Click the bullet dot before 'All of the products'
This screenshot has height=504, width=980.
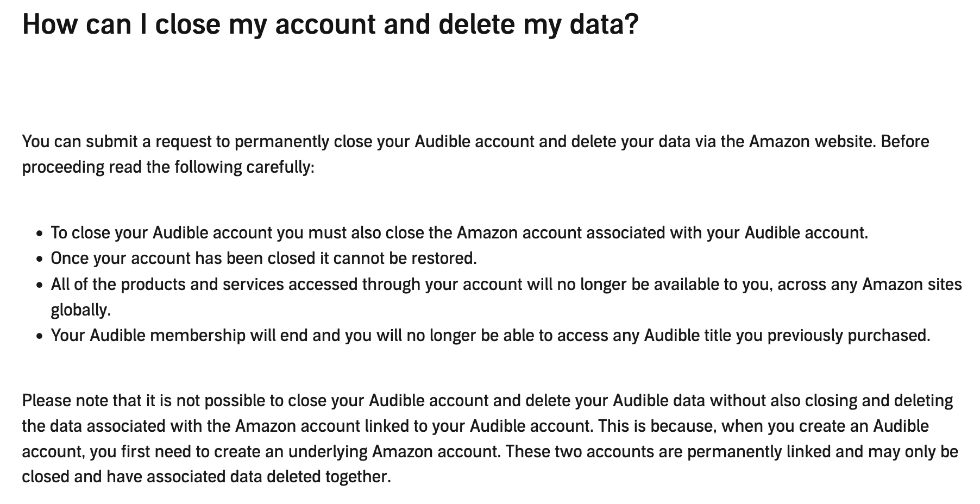(39, 285)
